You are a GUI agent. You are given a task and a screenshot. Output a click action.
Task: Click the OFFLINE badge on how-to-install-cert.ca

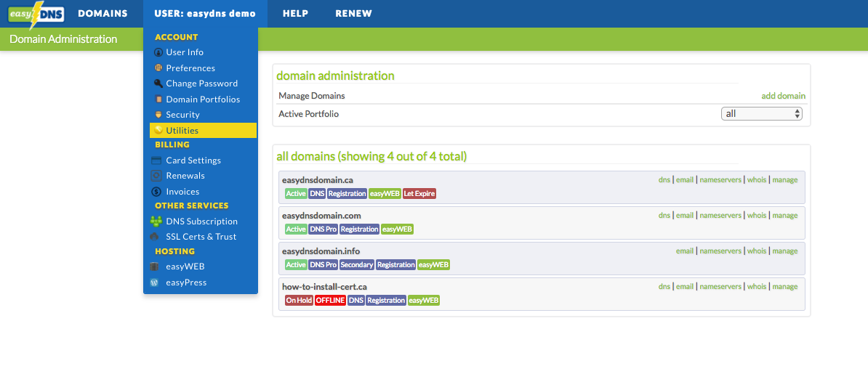(331, 300)
